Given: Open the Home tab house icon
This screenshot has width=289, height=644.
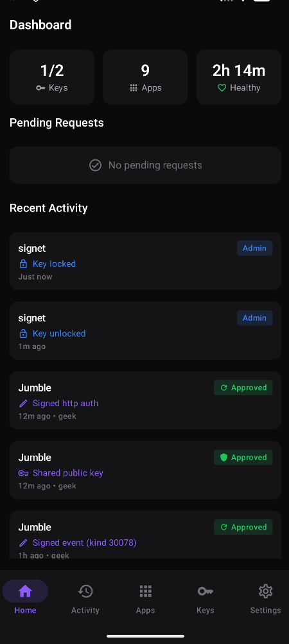Looking at the screenshot, I should point(25,591).
